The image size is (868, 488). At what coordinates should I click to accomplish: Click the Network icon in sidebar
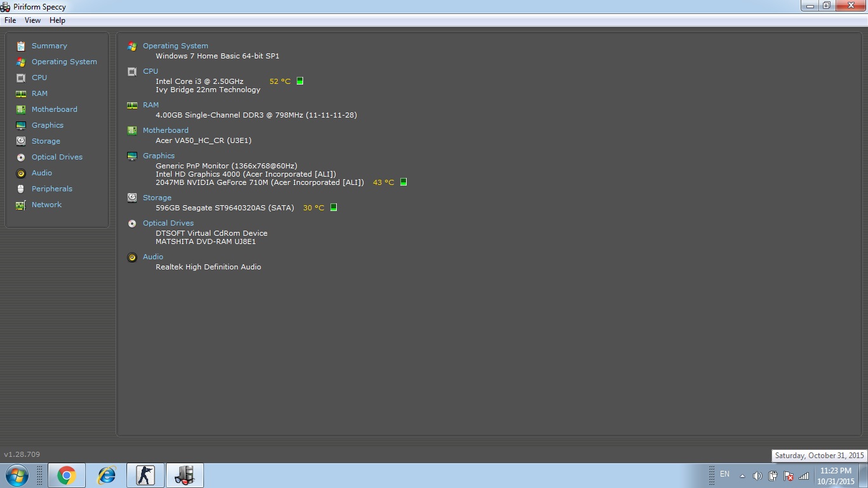pyautogui.click(x=21, y=205)
